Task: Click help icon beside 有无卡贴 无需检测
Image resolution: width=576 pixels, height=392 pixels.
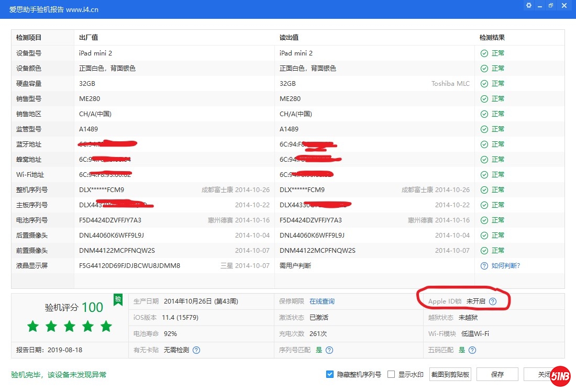Action: tap(196, 350)
